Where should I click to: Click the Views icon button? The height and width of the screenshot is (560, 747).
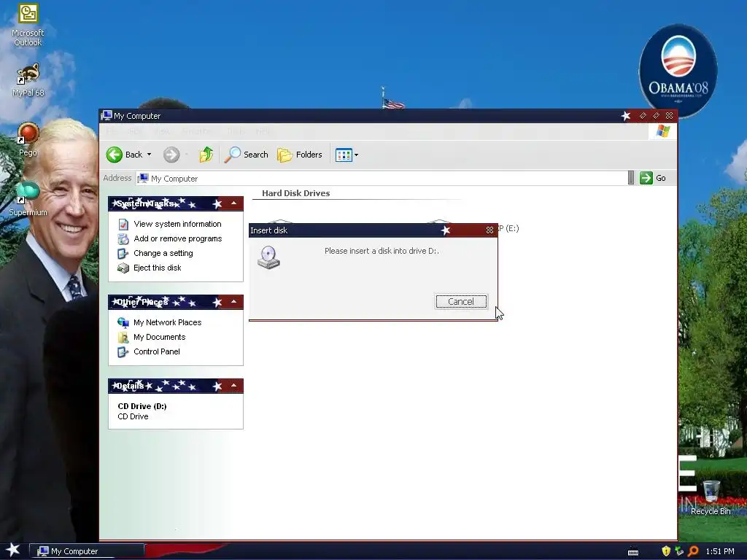click(x=344, y=155)
